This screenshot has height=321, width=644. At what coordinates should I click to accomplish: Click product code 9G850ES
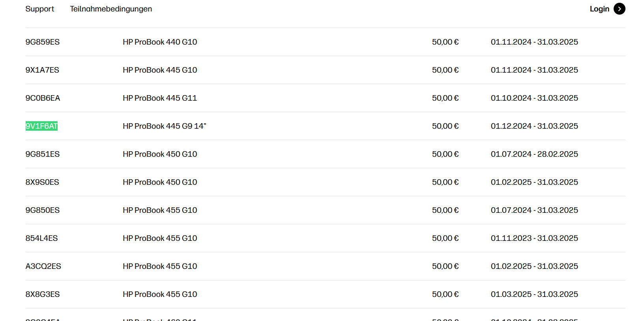click(43, 210)
